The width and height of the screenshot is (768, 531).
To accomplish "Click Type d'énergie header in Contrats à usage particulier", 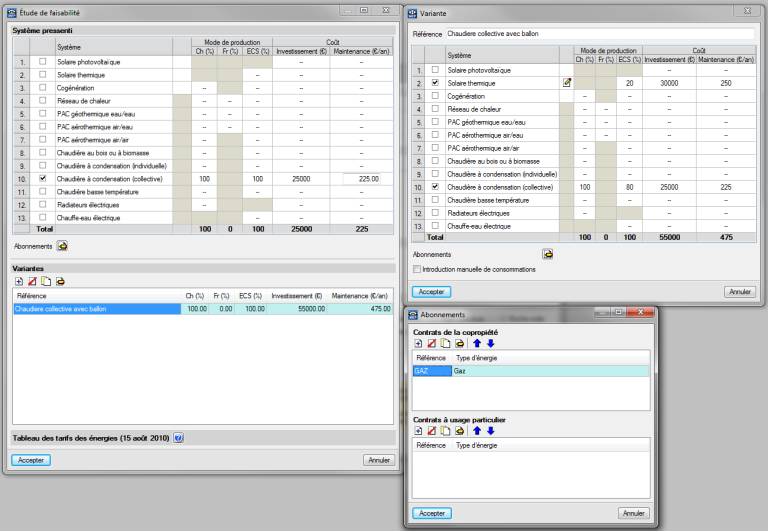I will click(477, 445).
